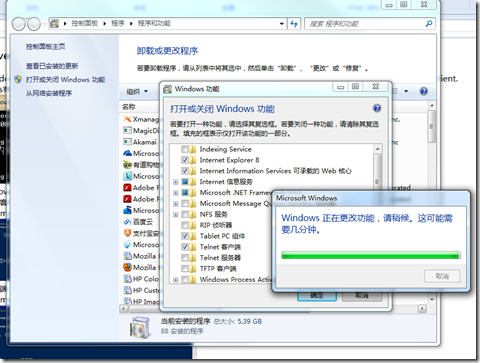Click the Windows 功能 help icon

click(377, 108)
